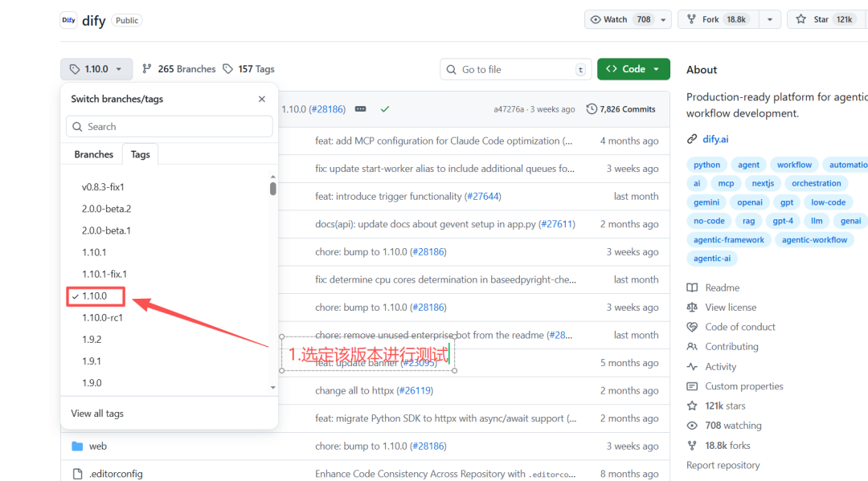This screenshot has width=868, height=481.
Task: Open pull request #26119 link
Action: click(x=416, y=390)
